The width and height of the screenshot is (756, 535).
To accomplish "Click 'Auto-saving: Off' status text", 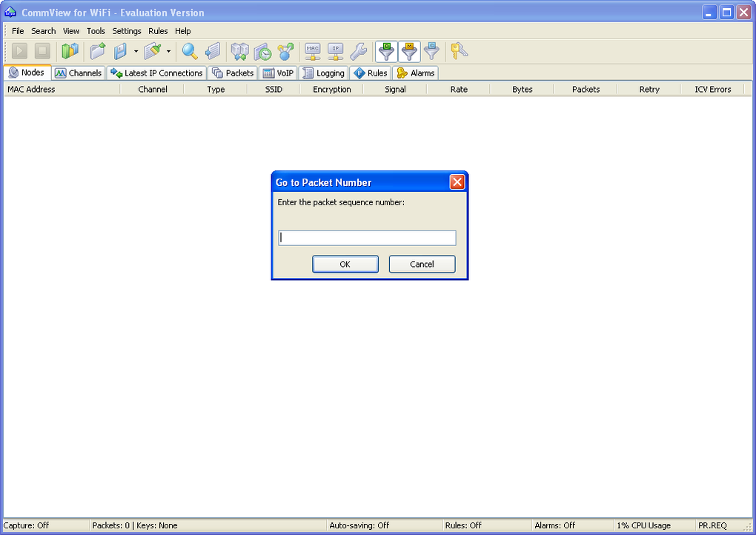I will (x=359, y=525).
